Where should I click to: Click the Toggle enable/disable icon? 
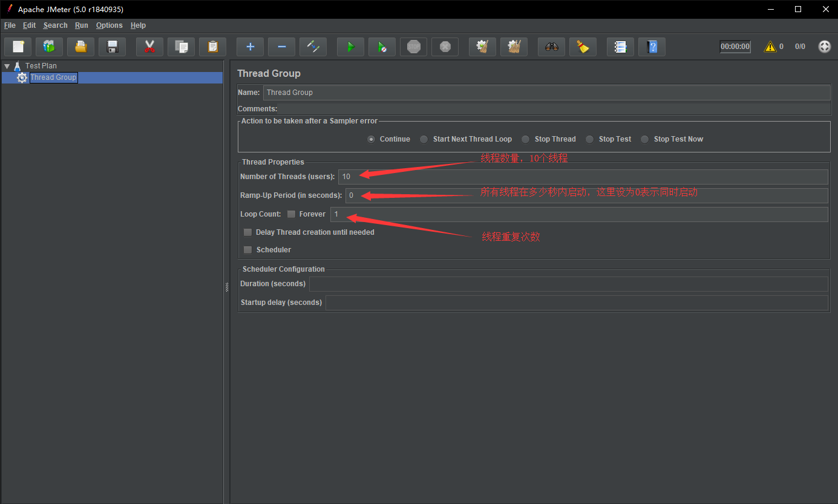pos(313,47)
